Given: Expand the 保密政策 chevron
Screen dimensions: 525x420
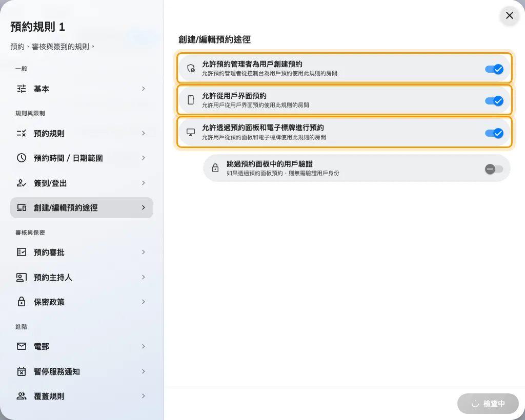Looking at the screenshot, I should point(144,302).
